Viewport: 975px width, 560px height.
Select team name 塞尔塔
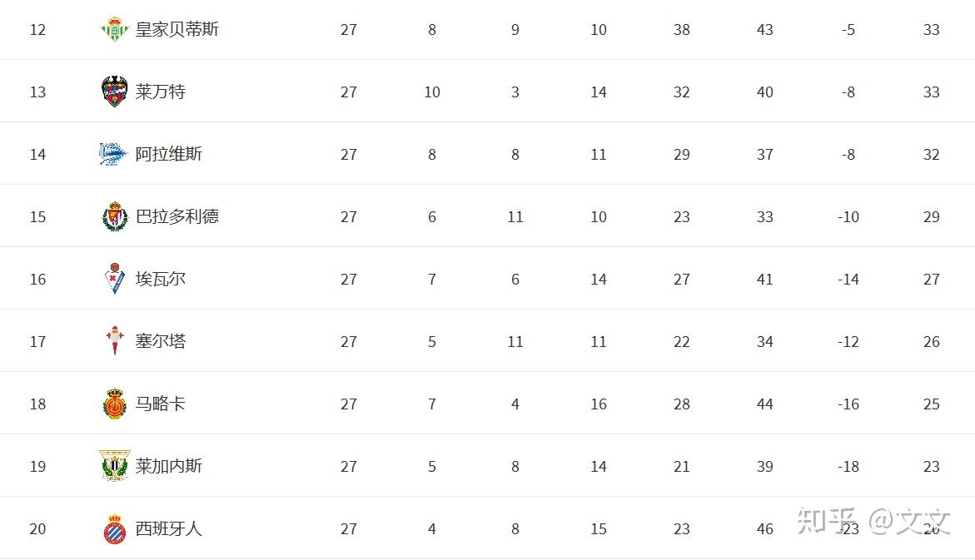pyautogui.click(x=161, y=340)
